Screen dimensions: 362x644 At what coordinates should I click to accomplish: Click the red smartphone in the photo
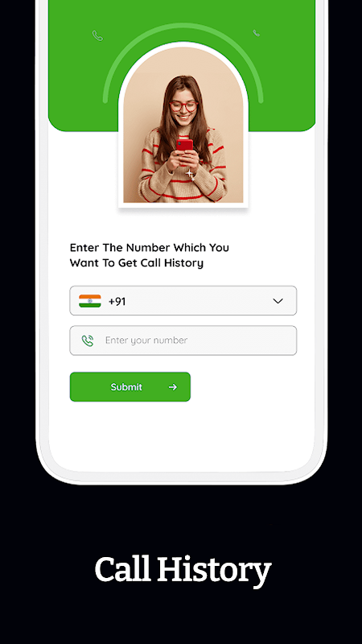point(185,147)
